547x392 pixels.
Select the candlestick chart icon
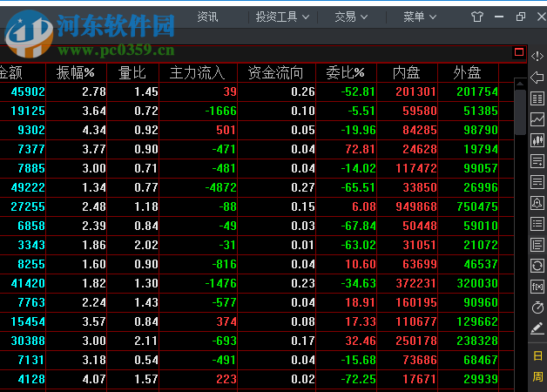pos(537,140)
